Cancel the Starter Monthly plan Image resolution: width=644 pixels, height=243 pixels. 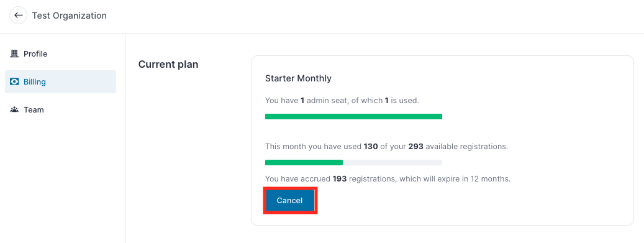click(x=289, y=201)
